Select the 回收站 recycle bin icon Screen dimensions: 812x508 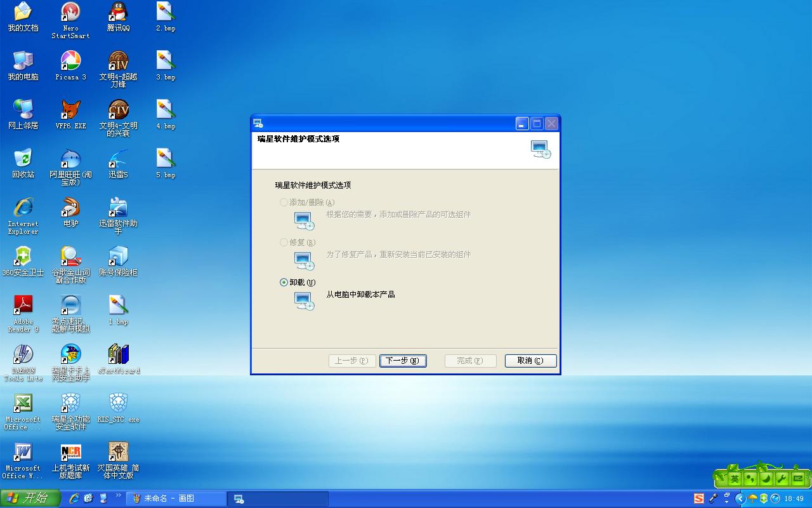[x=23, y=164]
